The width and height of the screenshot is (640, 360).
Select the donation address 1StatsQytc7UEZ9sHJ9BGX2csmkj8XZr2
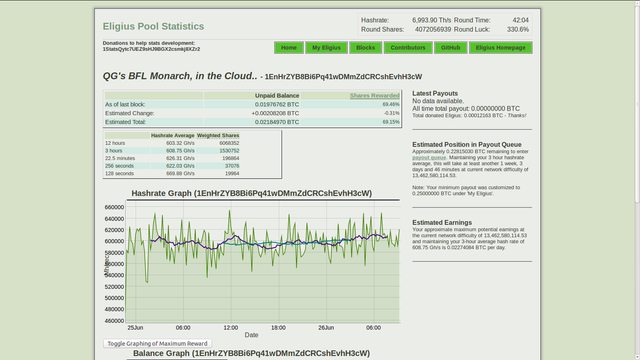(x=151, y=49)
